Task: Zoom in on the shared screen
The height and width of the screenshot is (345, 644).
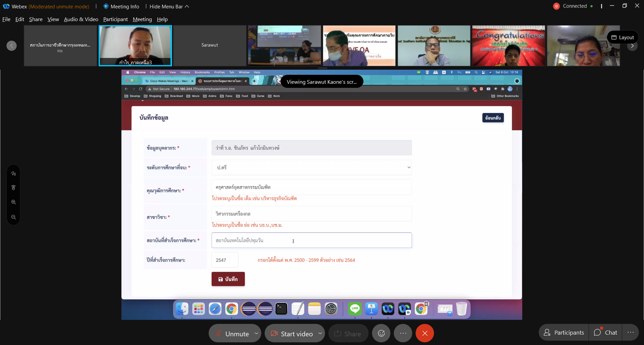Action: [x=13, y=202]
